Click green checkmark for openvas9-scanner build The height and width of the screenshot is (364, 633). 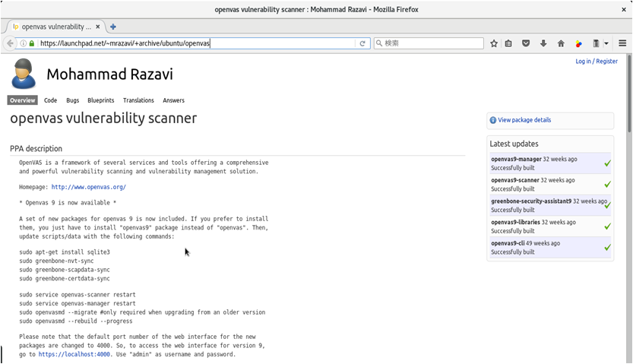(x=607, y=185)
